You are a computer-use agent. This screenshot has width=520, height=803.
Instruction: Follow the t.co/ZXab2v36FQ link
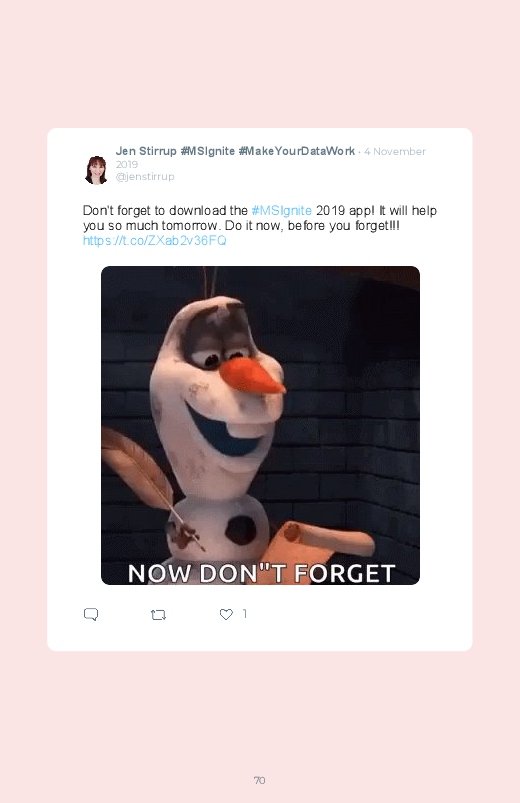point(155,241)
